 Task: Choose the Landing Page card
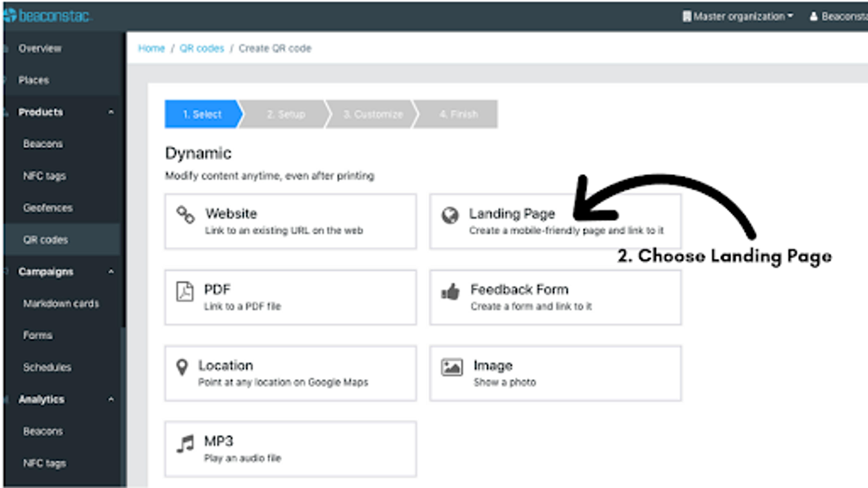pos(555,222)
